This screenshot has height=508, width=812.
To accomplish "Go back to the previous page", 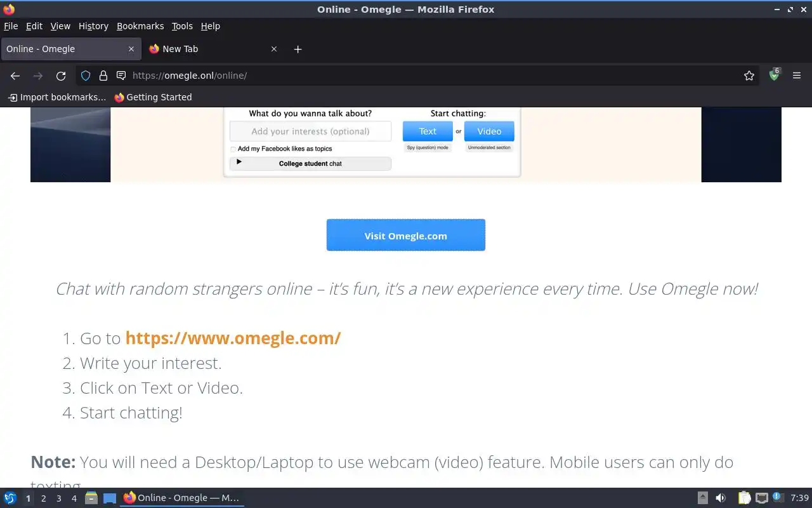I will (15, 76).
